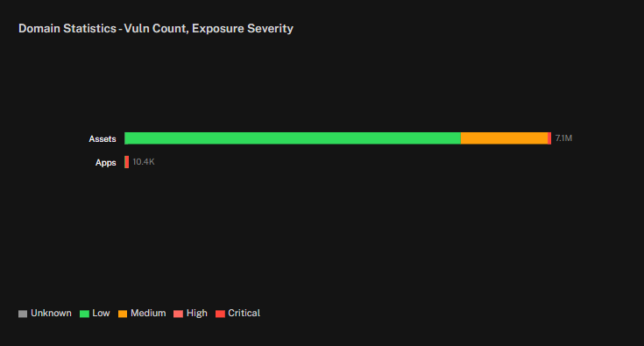The image size is (644, 346).
Task: Click the green Low legend swatch
Action: 84,314
